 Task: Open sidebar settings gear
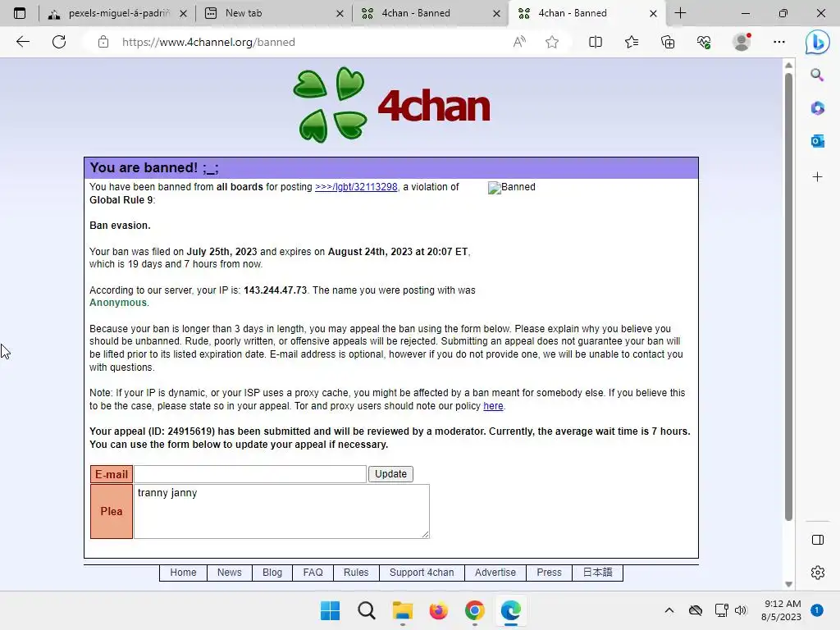pyautogui.click(x=818, y=573)
